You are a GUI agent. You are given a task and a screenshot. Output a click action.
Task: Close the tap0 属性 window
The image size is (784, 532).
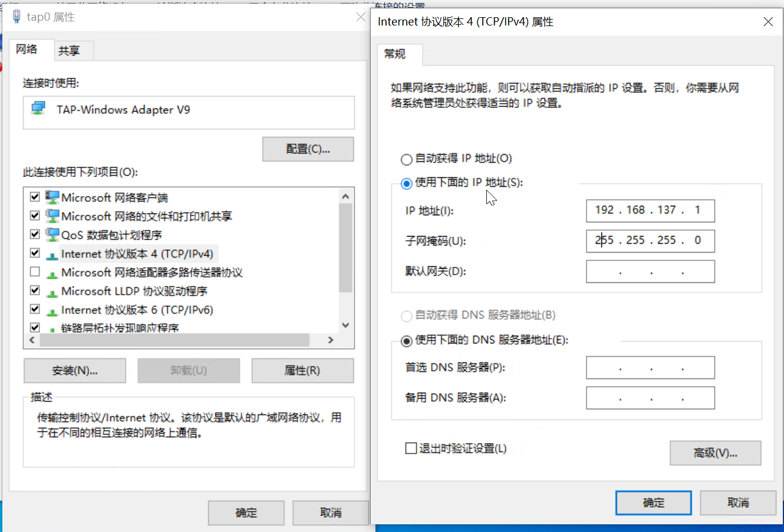[361, 17]
